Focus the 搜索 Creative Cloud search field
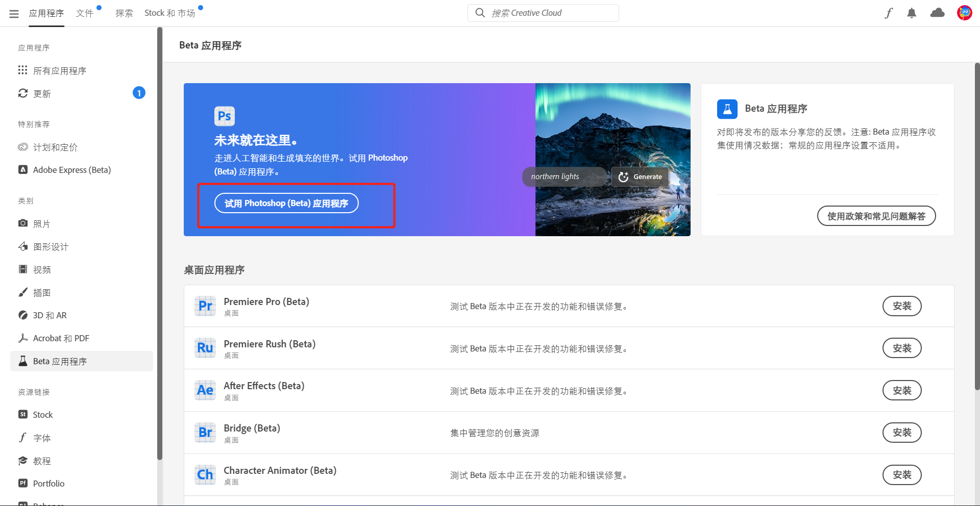 (x=543, y=13)
